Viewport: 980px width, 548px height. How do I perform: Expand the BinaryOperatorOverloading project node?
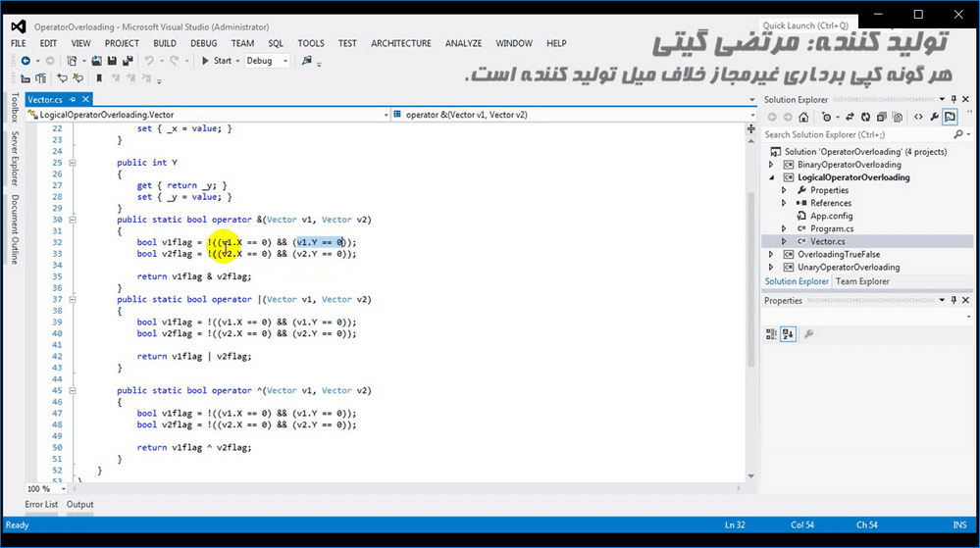pos(771,165)
